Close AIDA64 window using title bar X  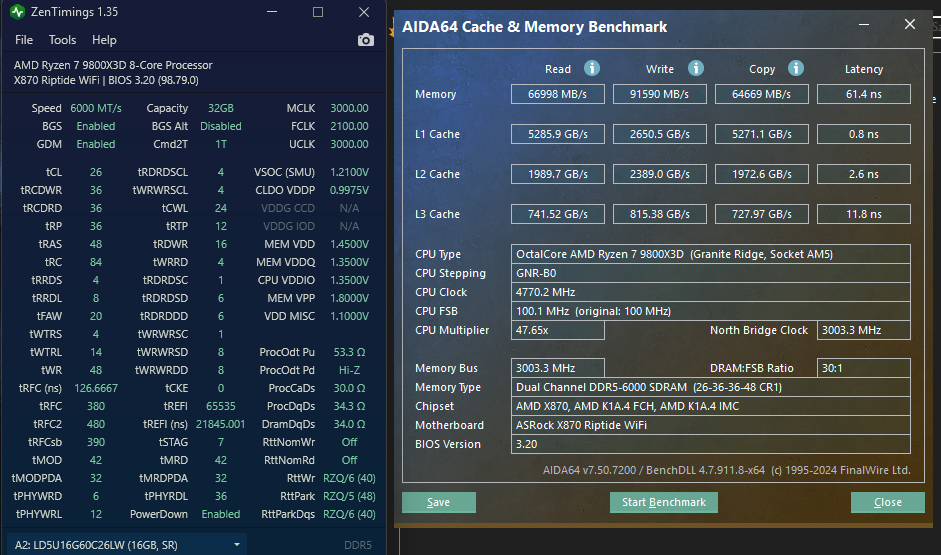(908, 26)
